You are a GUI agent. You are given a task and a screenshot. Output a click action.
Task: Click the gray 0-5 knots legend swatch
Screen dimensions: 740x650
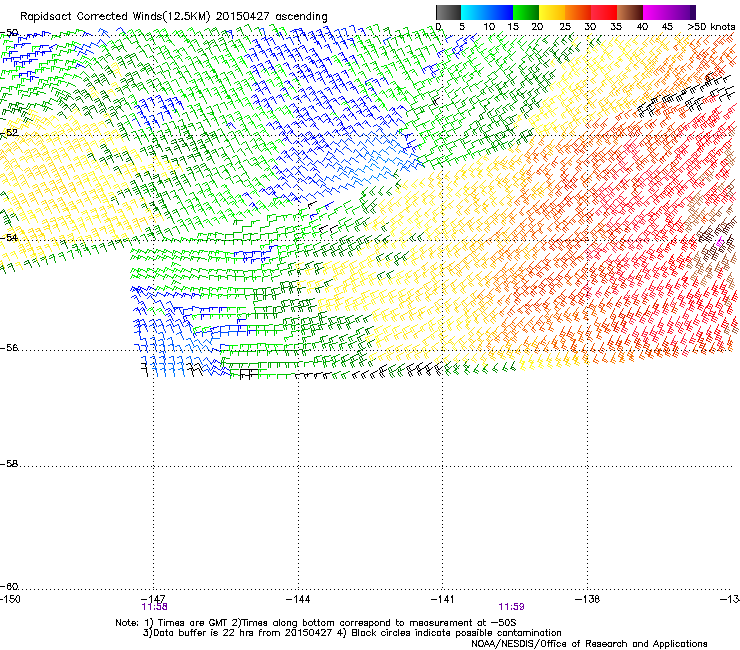pos(448,12)
